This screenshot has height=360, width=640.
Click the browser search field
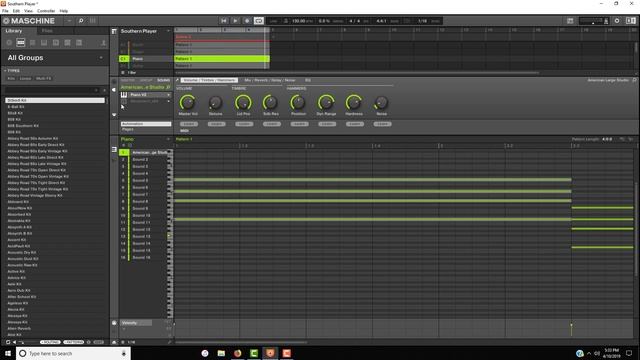tap(51, 90)
